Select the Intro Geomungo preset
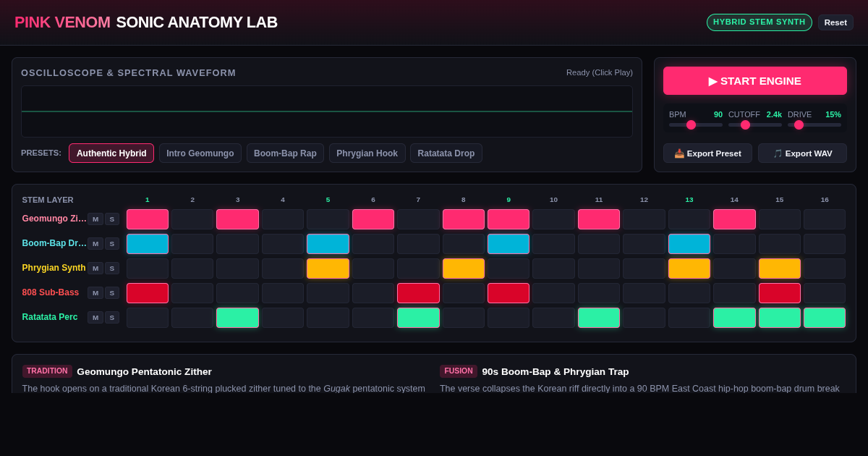The height and width of the screenshot is (456, 868). tap(200, 153)
